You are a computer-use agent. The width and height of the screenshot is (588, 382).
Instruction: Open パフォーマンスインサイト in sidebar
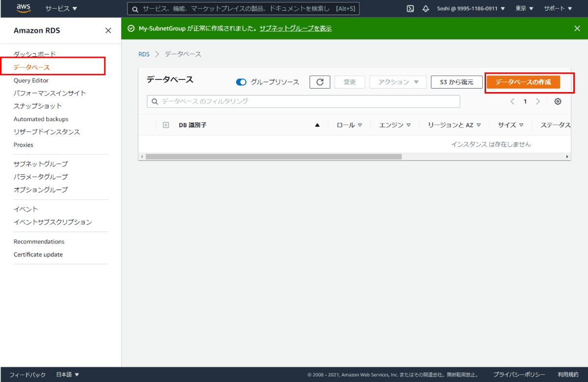pyautogui.click(x=50, y=93)
